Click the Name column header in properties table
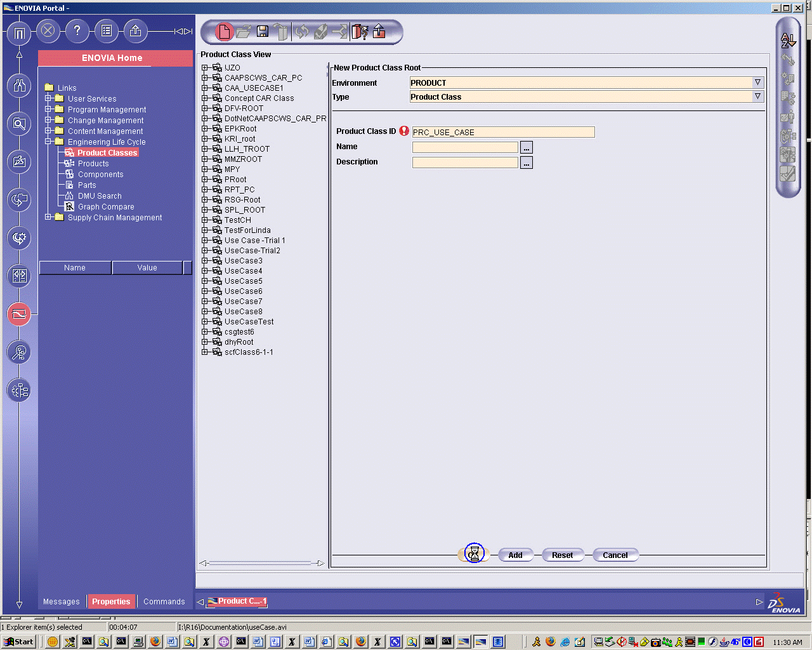812x650 pixels. 75,268
